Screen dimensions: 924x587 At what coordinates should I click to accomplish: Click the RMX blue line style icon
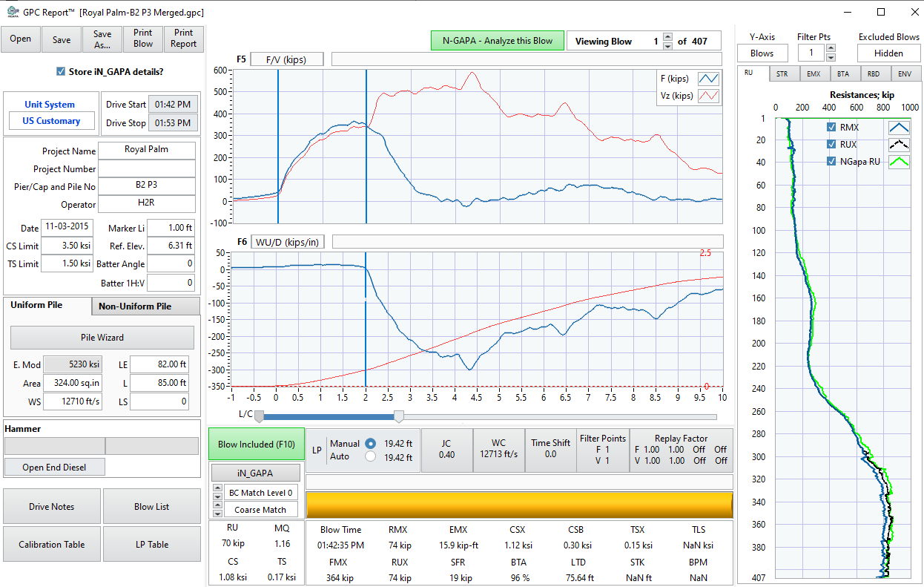click(x=899, y=127)
